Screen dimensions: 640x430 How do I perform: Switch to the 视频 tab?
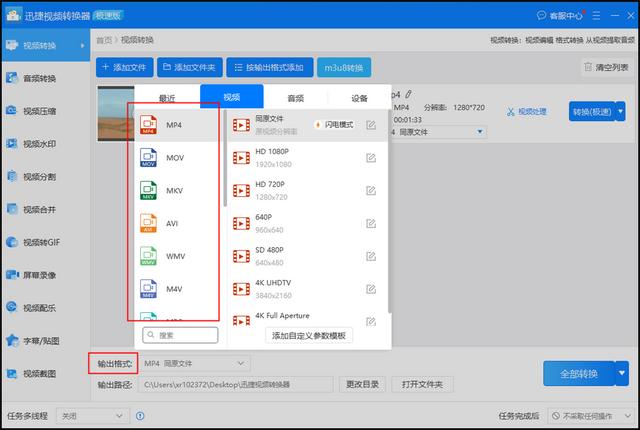[231, 97]
